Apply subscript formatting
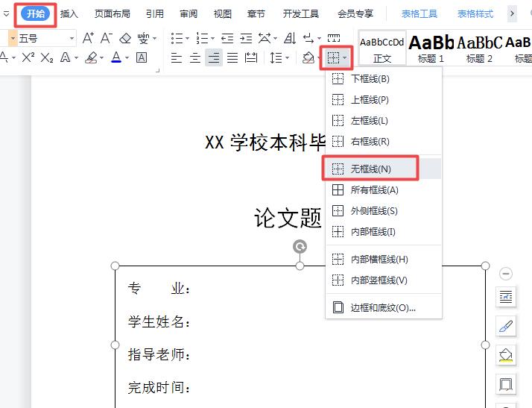 [x=46, y=57]
